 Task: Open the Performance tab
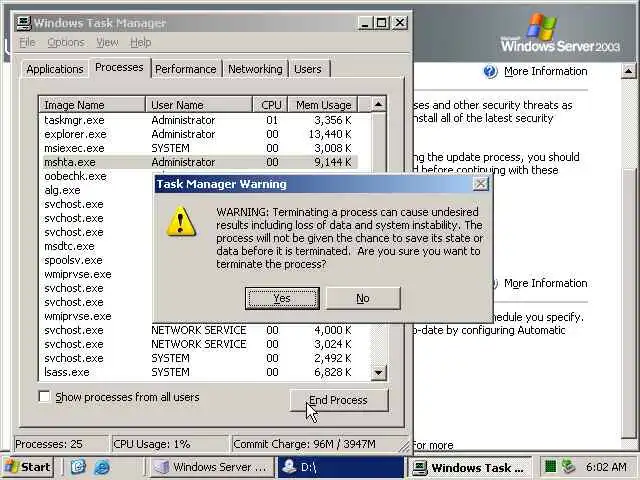(186, 69)
